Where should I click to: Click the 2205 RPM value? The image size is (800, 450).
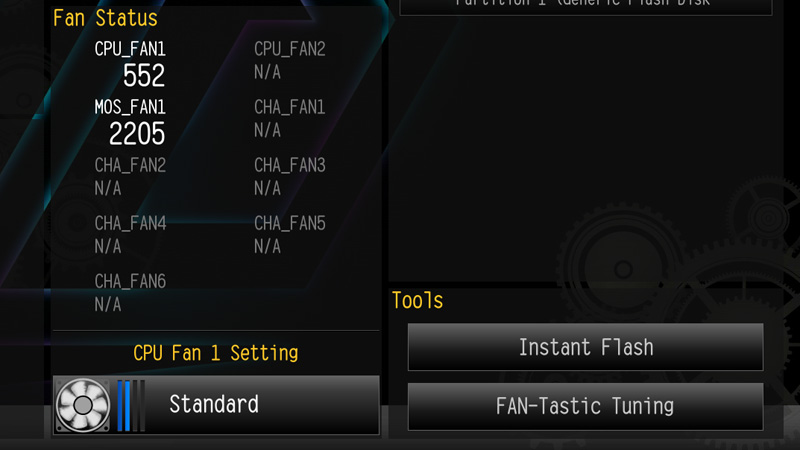(x=137, y=134)
